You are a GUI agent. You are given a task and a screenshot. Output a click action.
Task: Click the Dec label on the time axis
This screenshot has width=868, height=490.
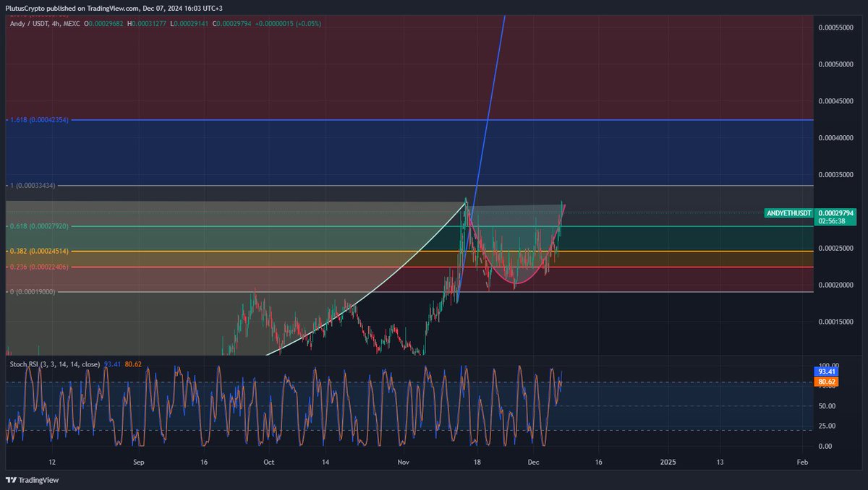coord(533,461)
